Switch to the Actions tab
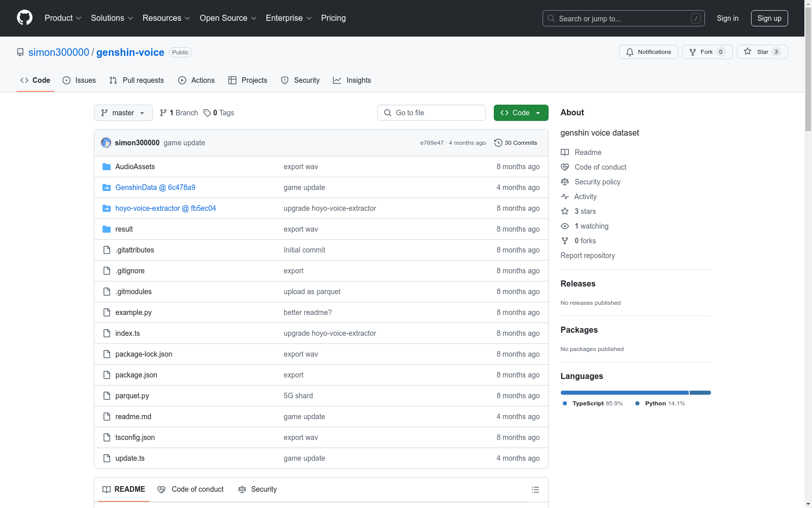The height and width of the screenshot is (508, 812). coord(196,80)
